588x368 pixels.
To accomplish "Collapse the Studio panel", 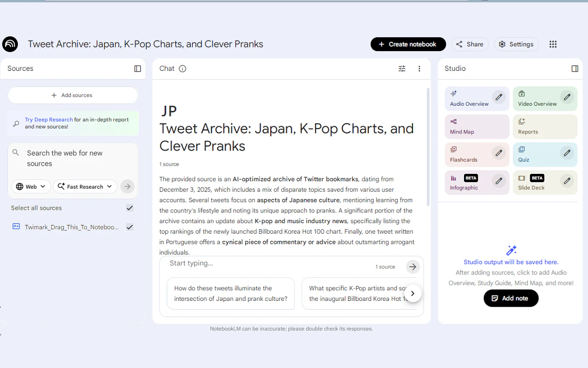I will click(x=575, y=69).
